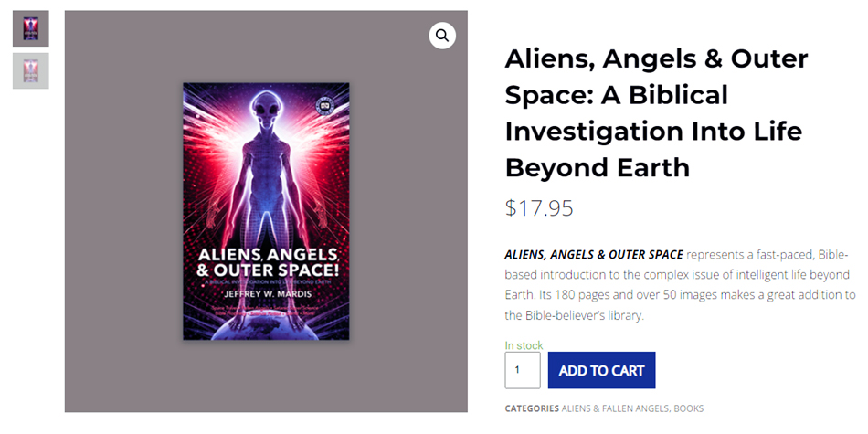Click the product title heading

click(x=656, y=113)
